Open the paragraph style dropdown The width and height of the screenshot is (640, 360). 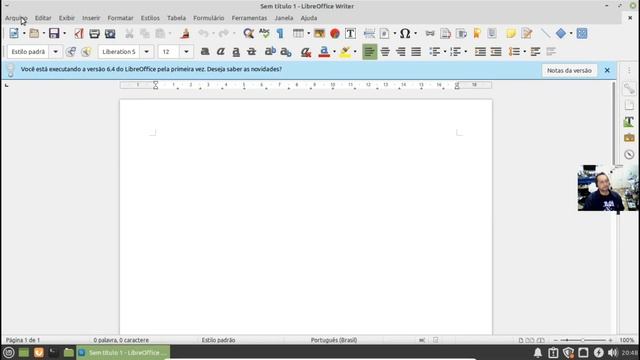(56, 52)
